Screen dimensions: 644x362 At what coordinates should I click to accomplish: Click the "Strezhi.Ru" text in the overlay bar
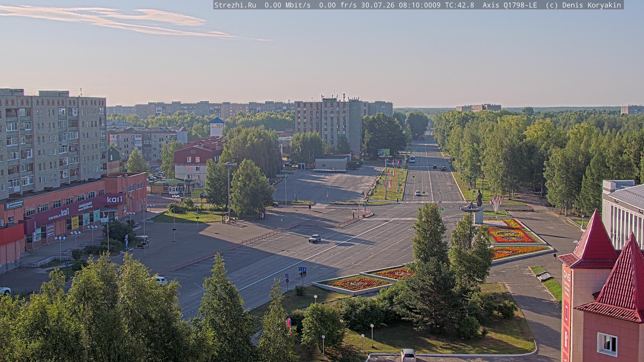click(235, 5)
